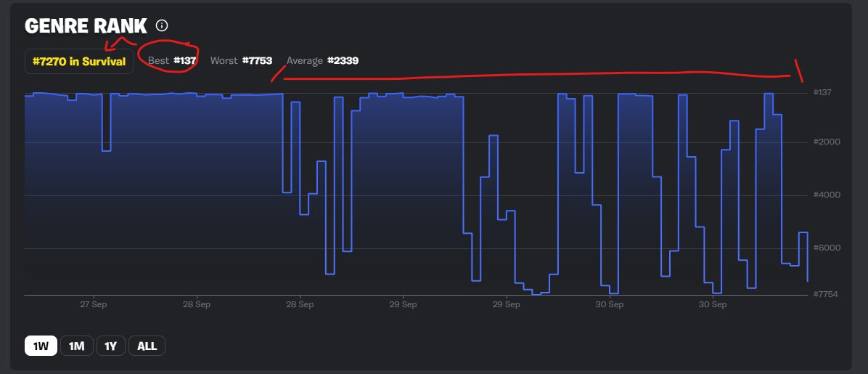Click the Average #2339 stat

click(x=322, y=61)
